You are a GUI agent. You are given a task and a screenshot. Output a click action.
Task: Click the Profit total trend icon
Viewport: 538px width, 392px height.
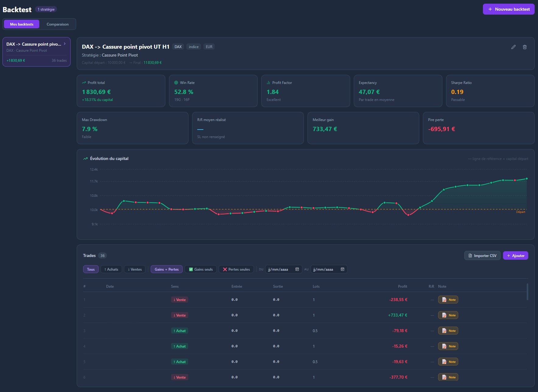click(84, 82)
